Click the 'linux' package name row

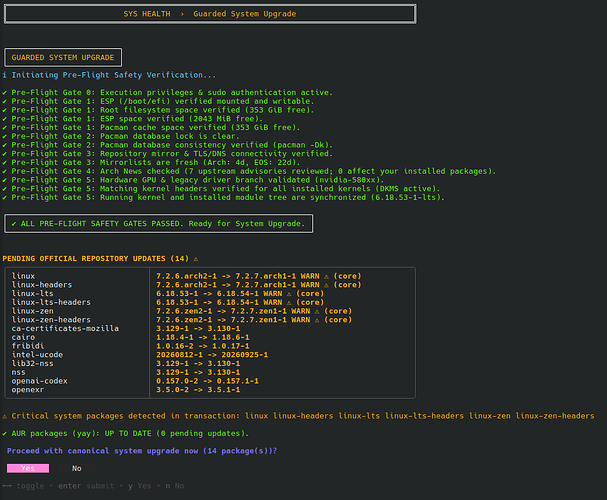click(23, 276)
